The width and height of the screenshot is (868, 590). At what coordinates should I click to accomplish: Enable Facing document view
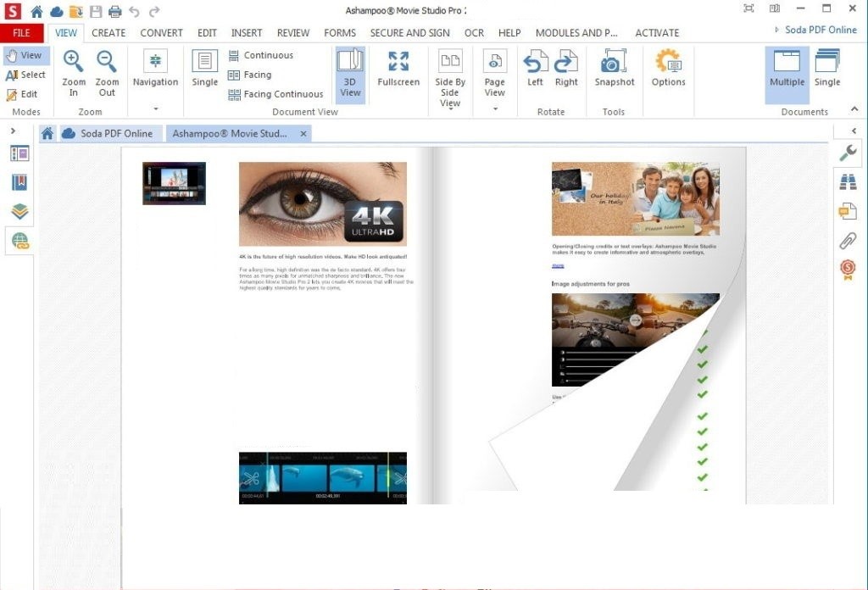tap(250, 75)
